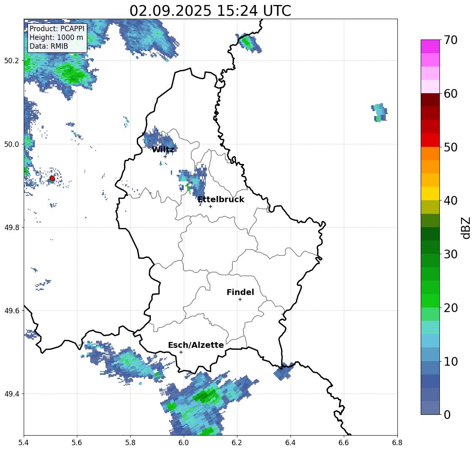The image size is (476, 451).
Task: Click the colorbar tick label 10
Action: [451, 362]
